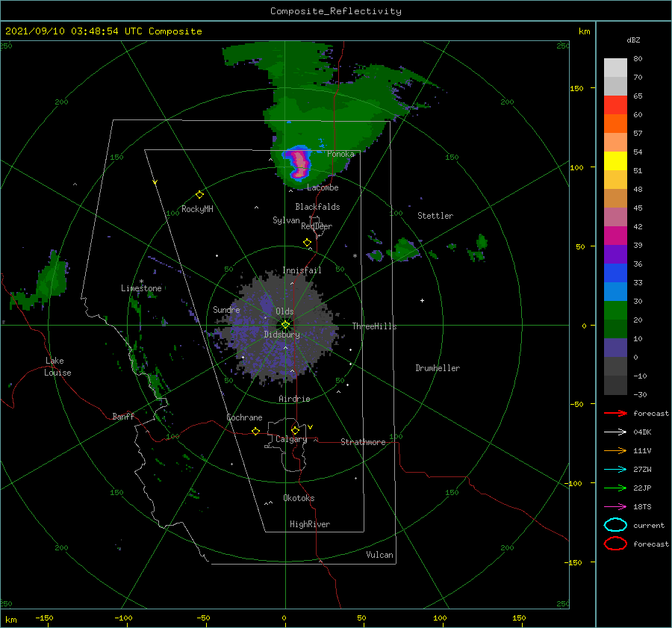Pick the red swatch between 65 and 60
The image size is (672, 628).
coord(615,105)
